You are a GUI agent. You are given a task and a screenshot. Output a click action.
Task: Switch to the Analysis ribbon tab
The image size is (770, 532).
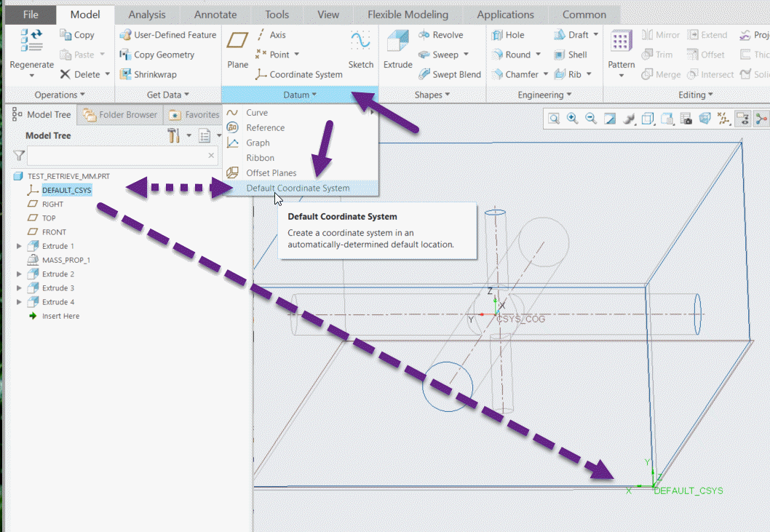coord(146,14)
